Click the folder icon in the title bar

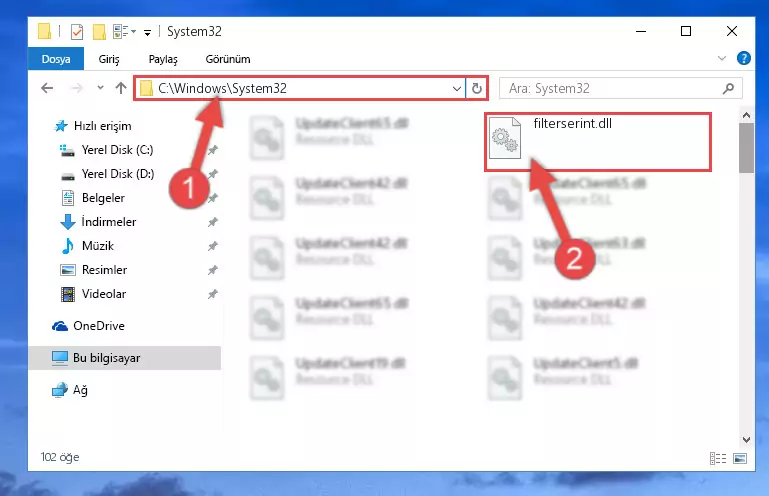pos(44,31)
